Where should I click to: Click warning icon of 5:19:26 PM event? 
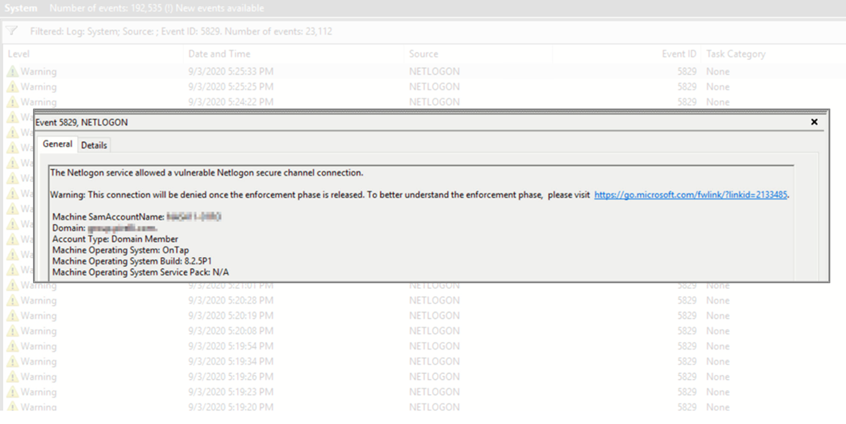(x=13, y=377)
